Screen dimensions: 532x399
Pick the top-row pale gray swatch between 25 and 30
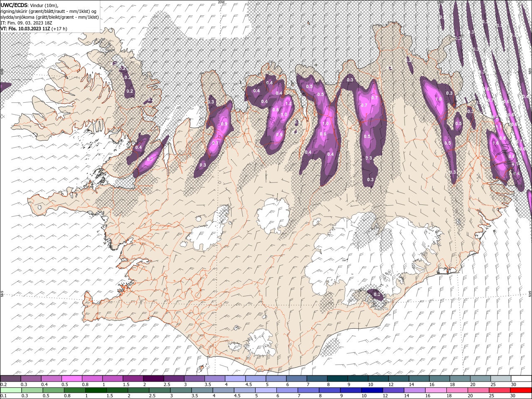coord(500,379)
